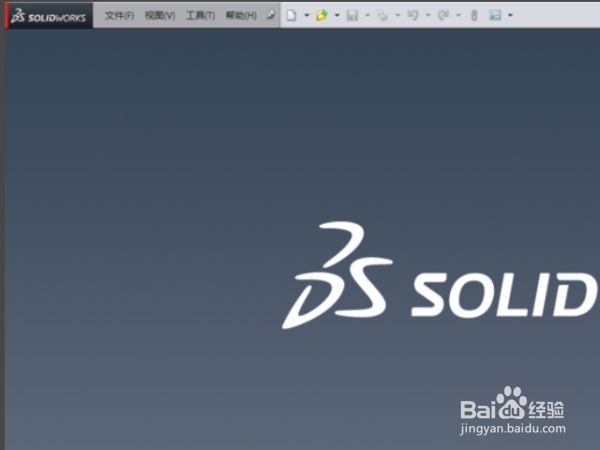Open the 工具(T) menu
The height and width of the screenshot is (450, 600).
200,15
